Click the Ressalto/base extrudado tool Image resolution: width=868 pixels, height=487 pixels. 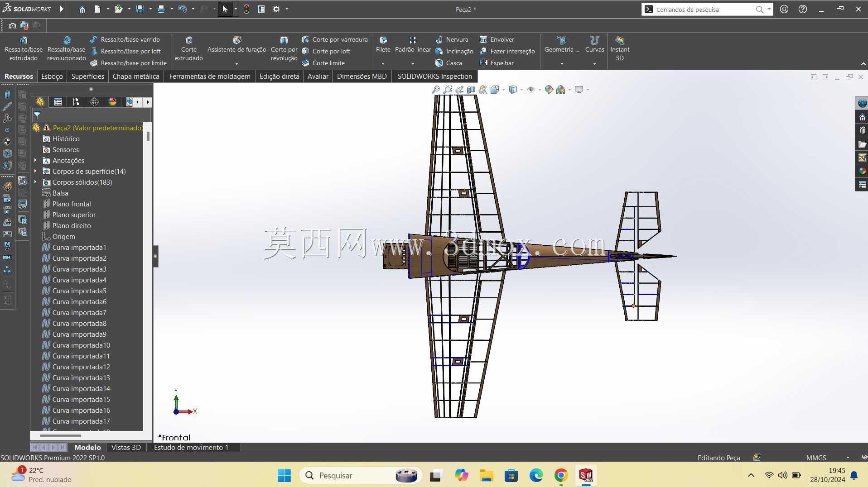(x=24, y=49)
